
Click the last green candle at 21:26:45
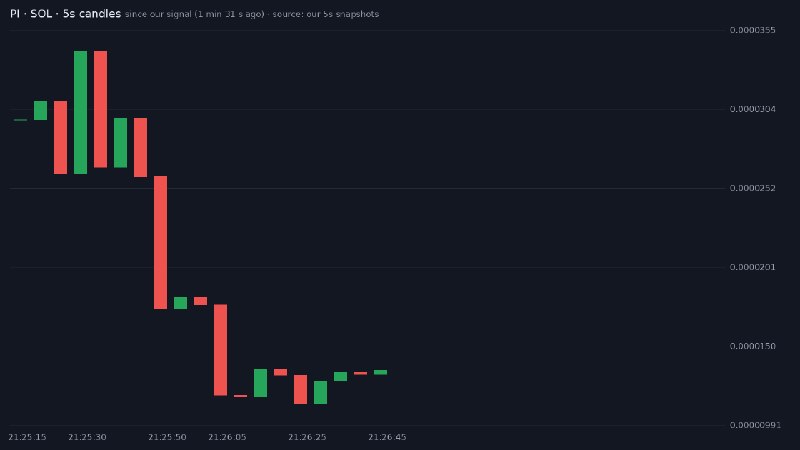(x=380, y=372)
